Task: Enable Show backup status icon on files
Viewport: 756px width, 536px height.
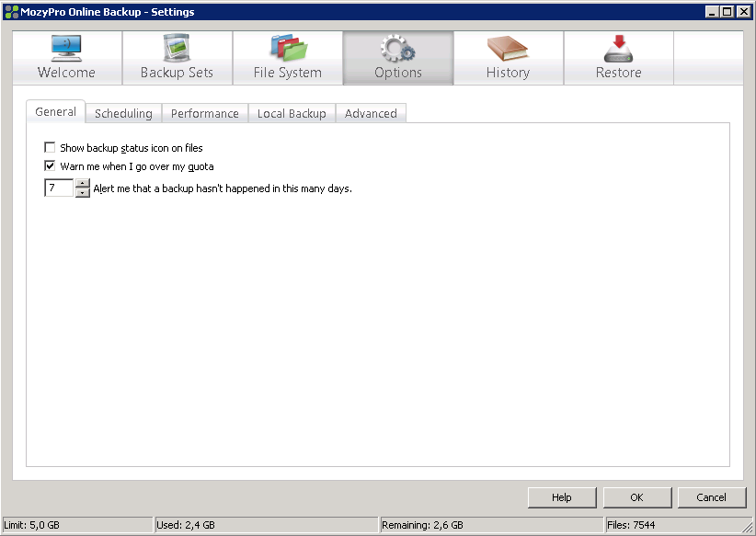Action: tap(50, 147)
